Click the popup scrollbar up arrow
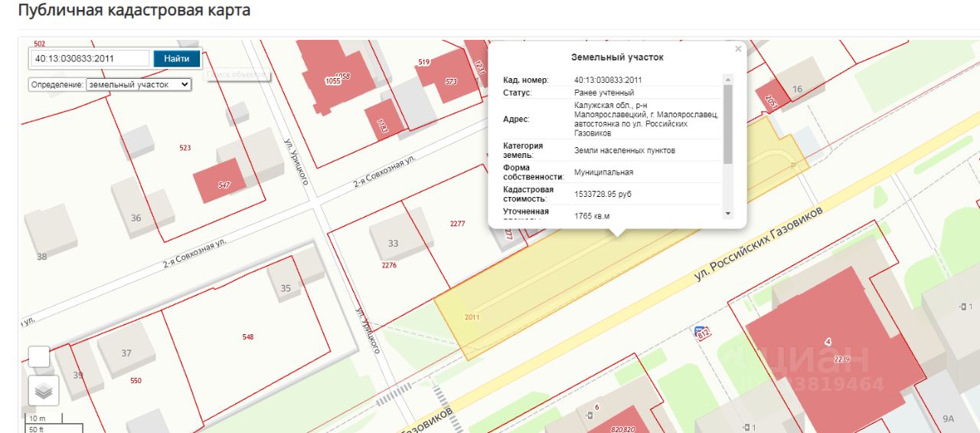 [x=728, y=78]
